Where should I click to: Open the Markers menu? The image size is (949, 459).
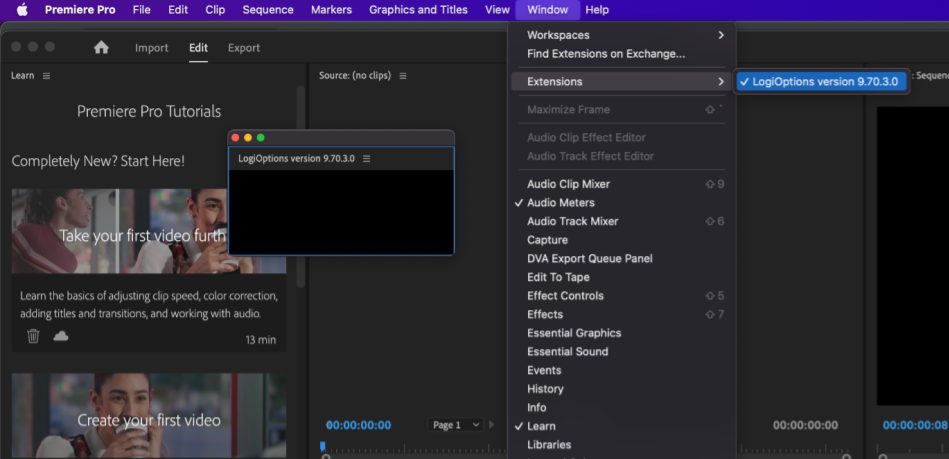[332, 10]
